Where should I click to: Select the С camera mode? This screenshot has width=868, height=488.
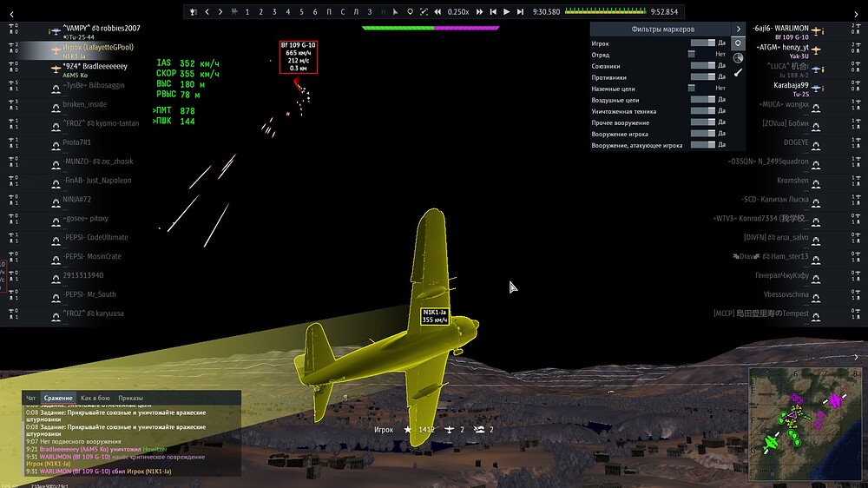(343, 11)
